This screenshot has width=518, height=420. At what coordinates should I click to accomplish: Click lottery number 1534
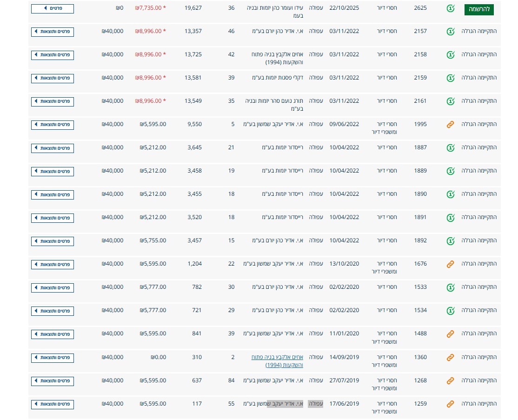click(420, 310)
